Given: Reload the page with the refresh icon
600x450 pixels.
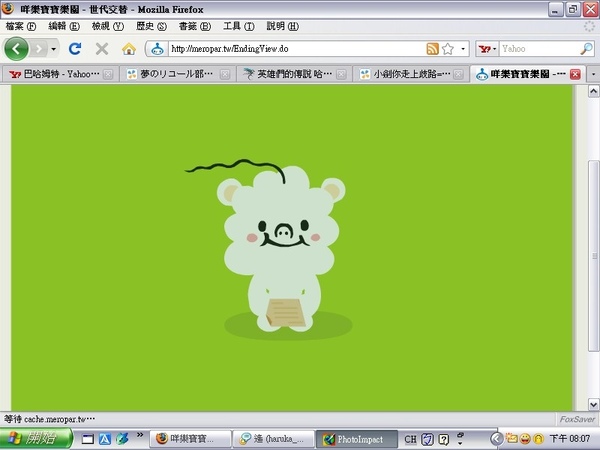Looking at the screenshot, I should point(75,49).
